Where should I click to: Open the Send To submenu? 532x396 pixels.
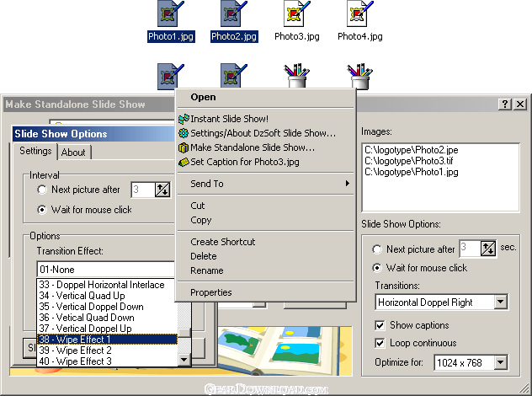[x=266, y=184]
